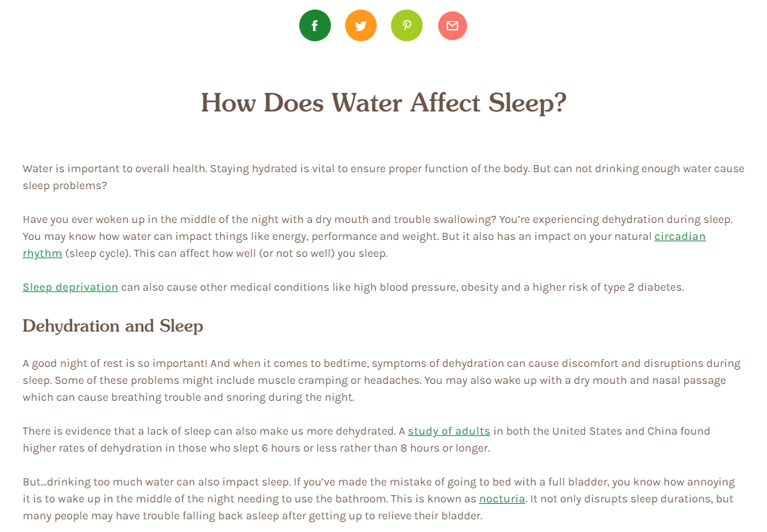Click the 'Dehydration and Sleep' heading
767x532 pixels.
tap(113, 326)
